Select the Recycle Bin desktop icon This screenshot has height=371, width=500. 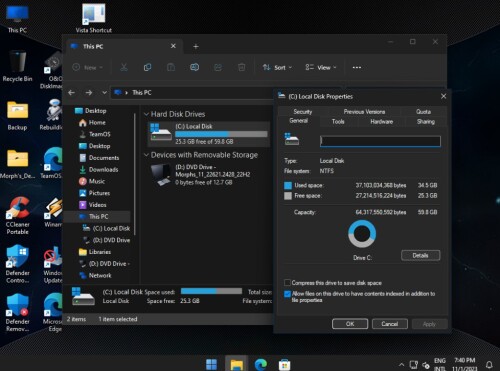click(17, 66)
